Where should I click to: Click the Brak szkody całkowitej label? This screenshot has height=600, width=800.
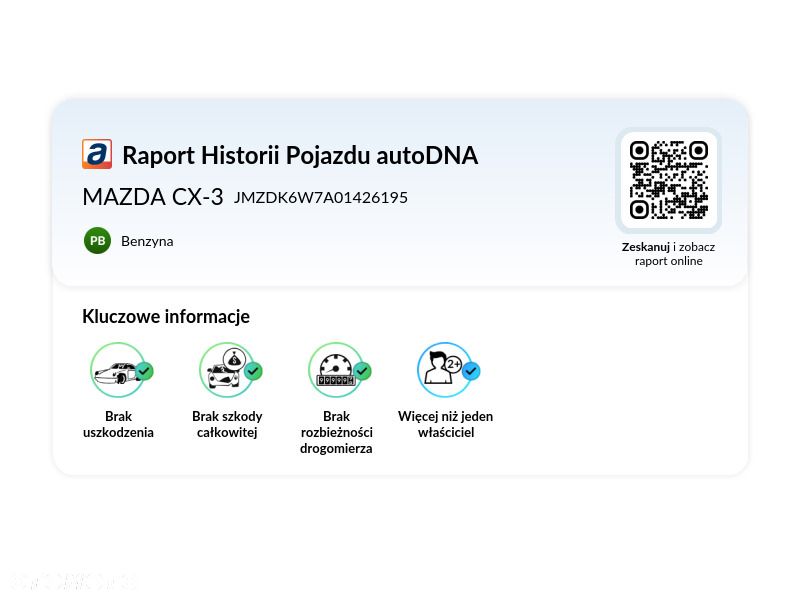coord(227,424)
